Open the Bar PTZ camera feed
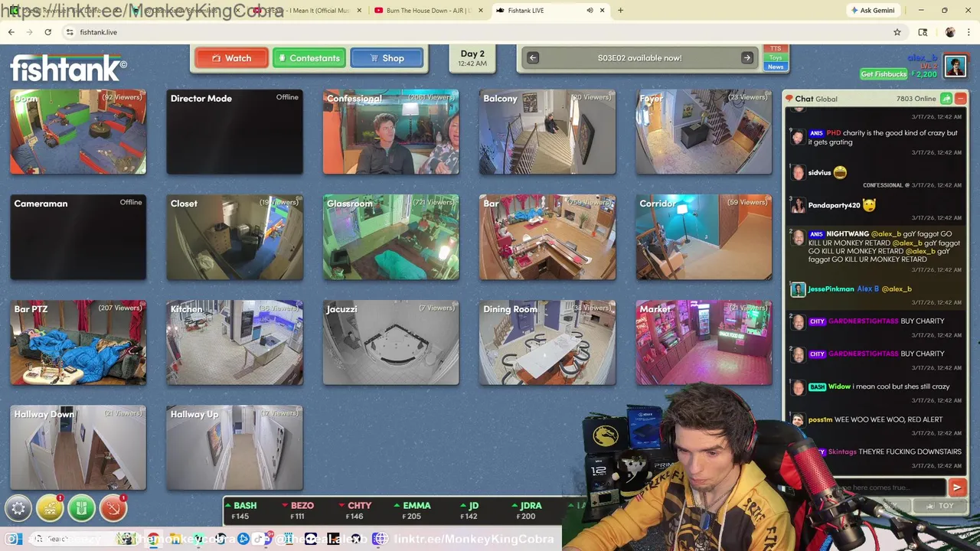 (78, 343)
